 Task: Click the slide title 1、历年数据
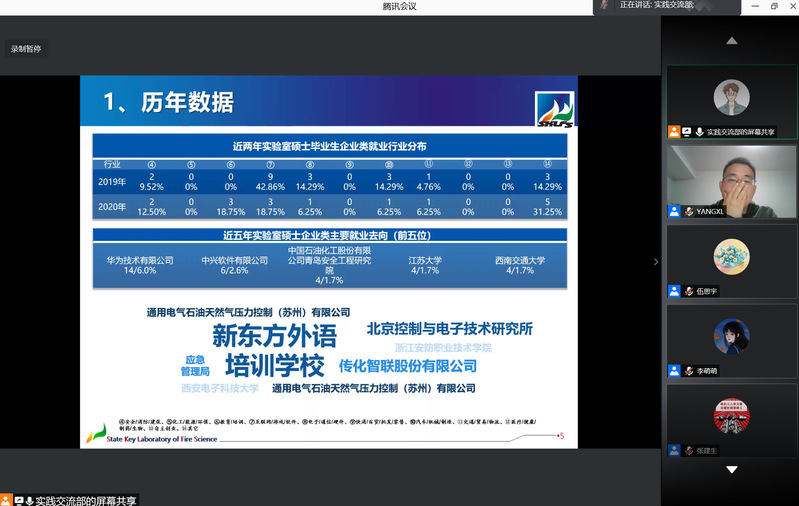click(169, 102)
